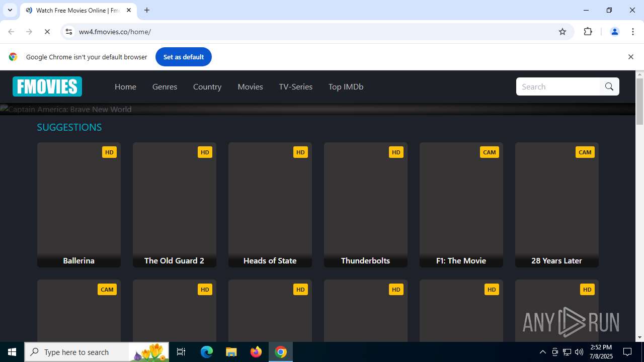Bookmark this page with star icon
644x362 pixels.
click(x=562, y=32)
